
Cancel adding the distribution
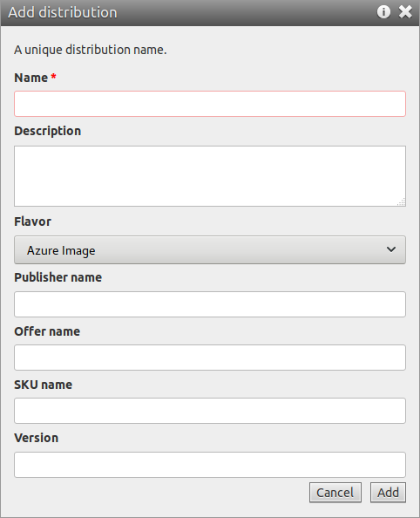(x=335, y=493)
